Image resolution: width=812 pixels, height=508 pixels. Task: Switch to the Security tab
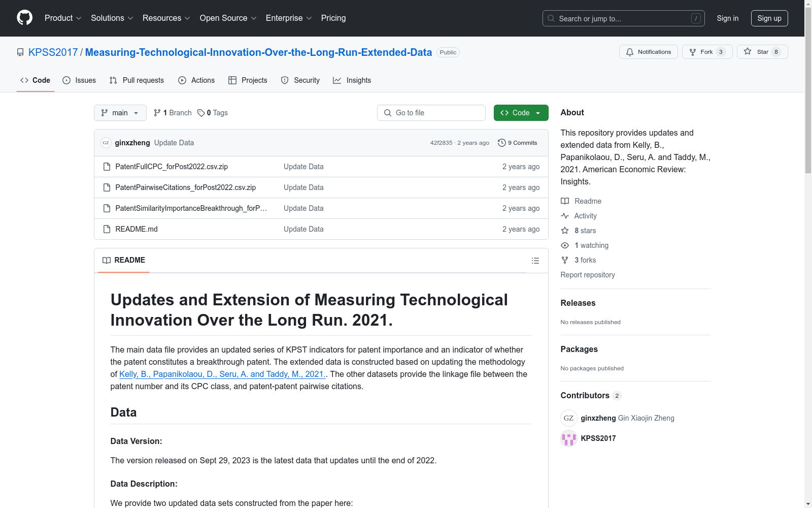[300, 80]
